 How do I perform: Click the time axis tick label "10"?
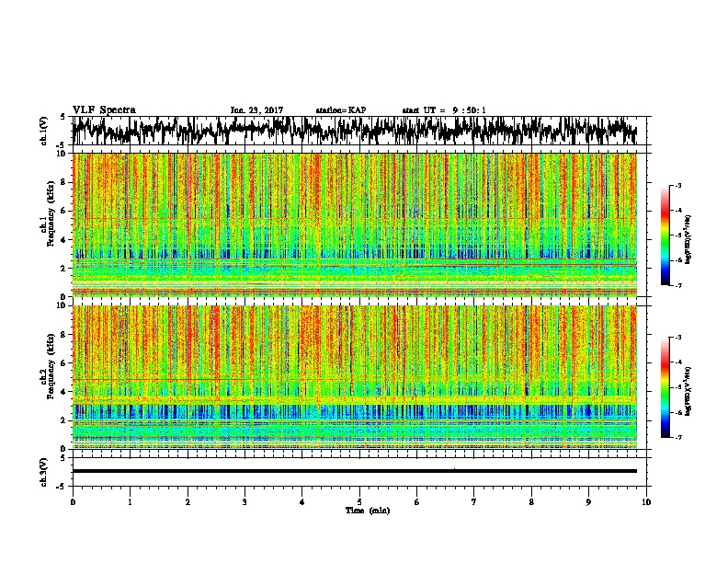(x=646, y=502)
